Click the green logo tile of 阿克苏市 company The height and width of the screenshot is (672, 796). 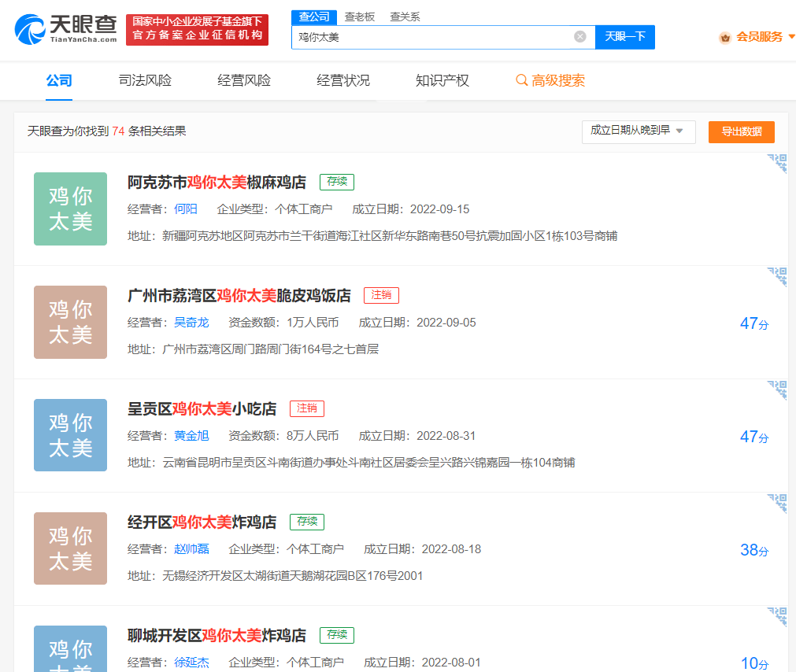[71, 209]
